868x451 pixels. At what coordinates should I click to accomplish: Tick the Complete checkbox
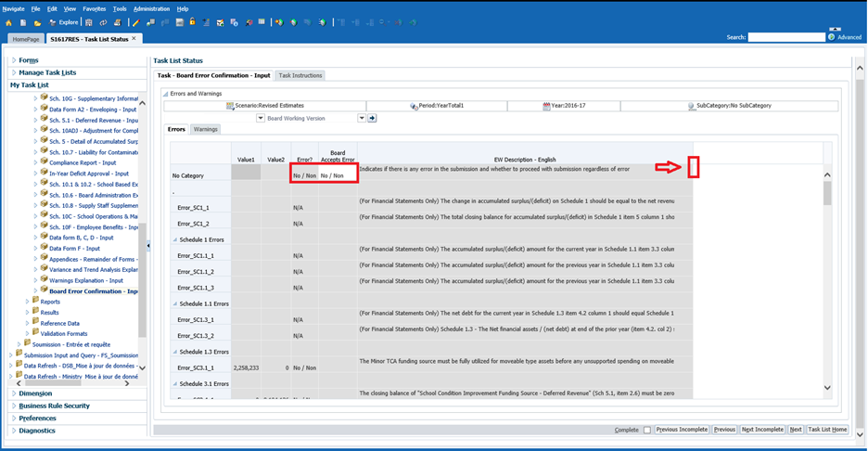coord(646,430)
